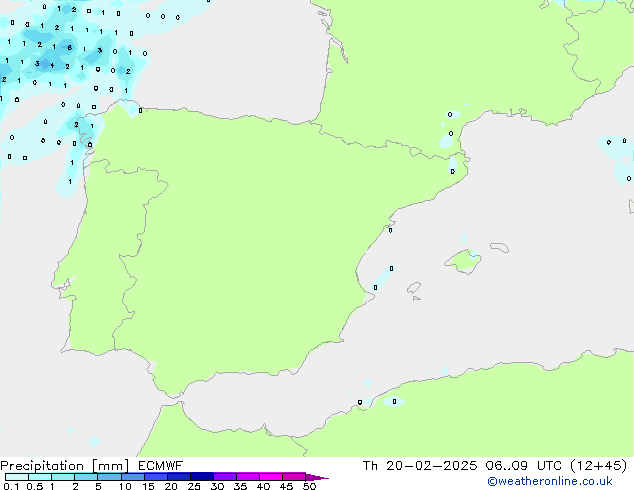The height and width of the screenshot is (490, 634).
Task: Click the 15–20 mm legend color swatch
Action: 155,477
